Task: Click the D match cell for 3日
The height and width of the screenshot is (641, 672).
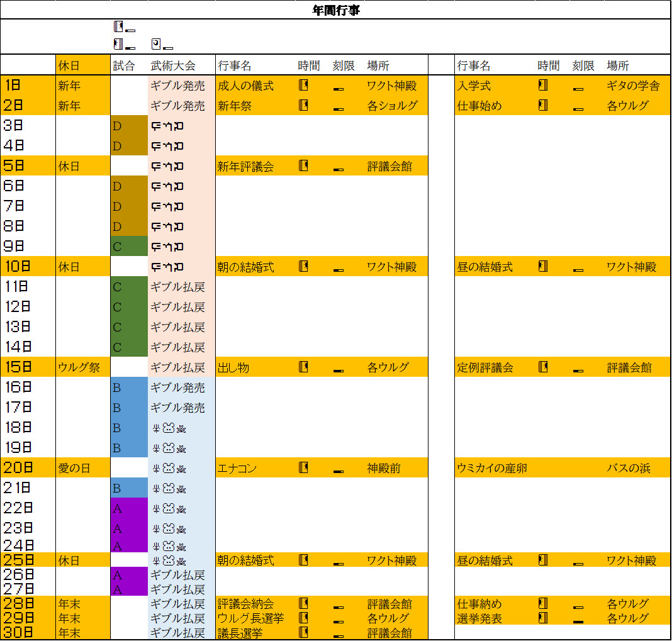Action: click(129, 126)
